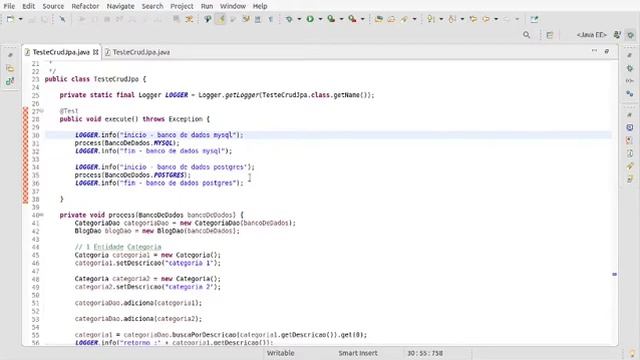Click the green hierarchy icon in left sidebar
The image size is (640, 360).
click(10, 81)
